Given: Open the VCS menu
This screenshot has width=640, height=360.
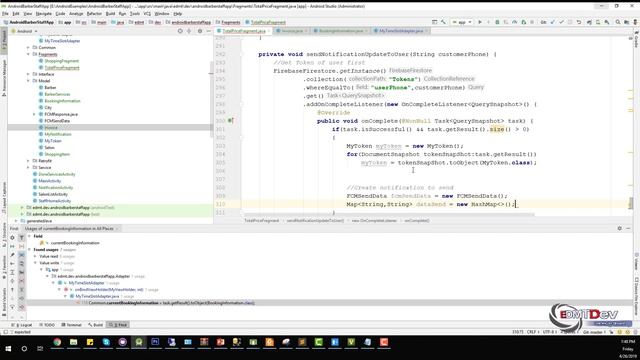Looking at the screenshot, I should pos(147,13).
